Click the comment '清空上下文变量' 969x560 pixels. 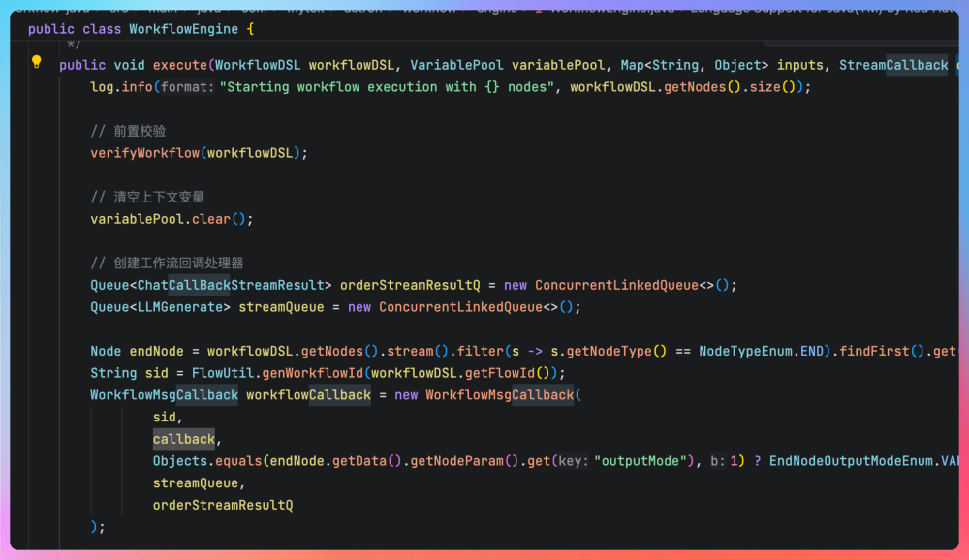click(159, 197)
